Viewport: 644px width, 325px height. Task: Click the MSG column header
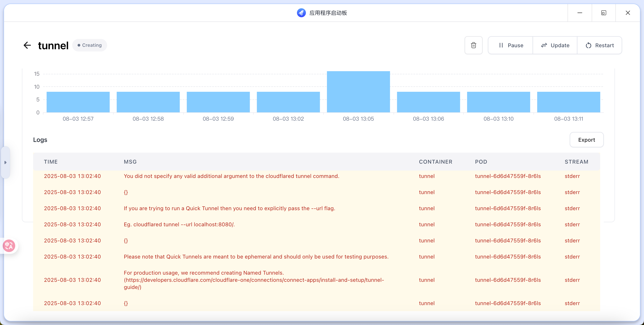[x=130, y=162]
